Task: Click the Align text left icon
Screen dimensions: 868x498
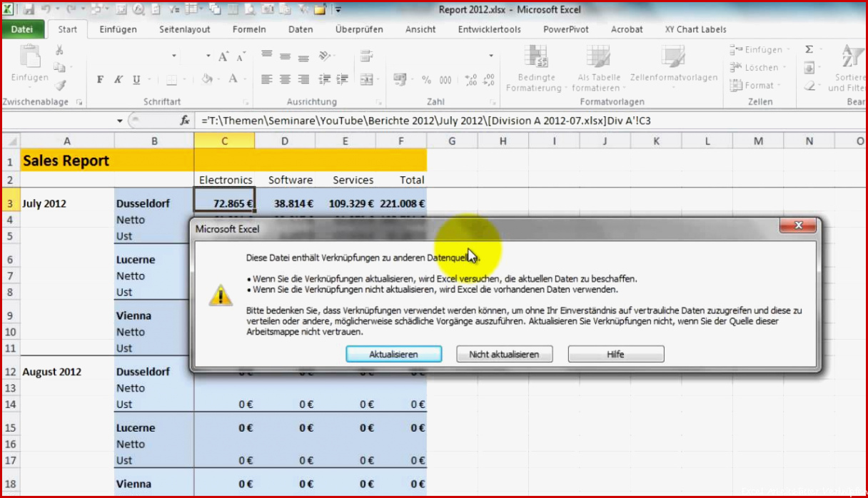Action: coord(267,80)
